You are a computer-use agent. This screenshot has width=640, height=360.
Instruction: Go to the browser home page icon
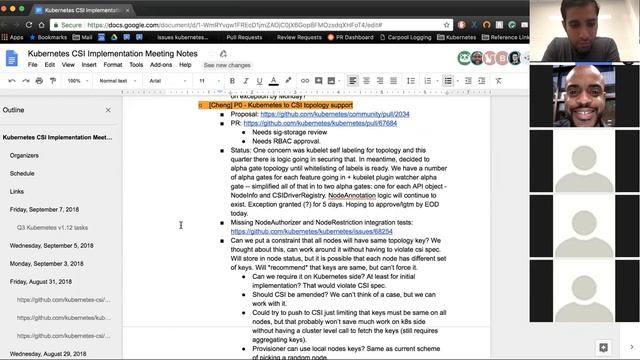coord(42,25)
